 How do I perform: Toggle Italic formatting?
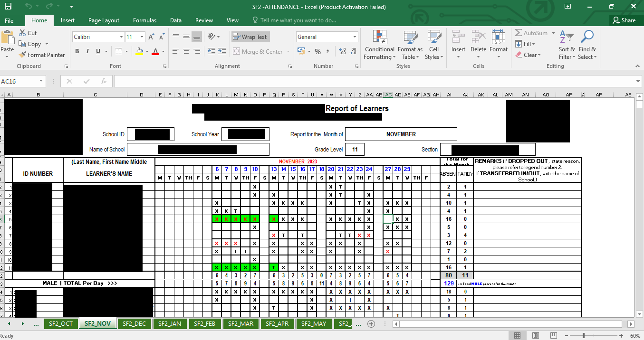click(x=87, y=51)
